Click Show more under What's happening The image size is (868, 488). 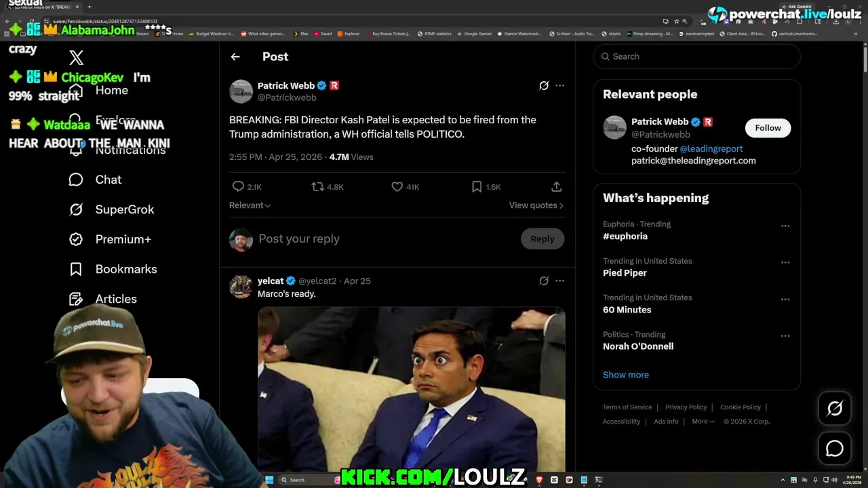click(x=626, y=375)
